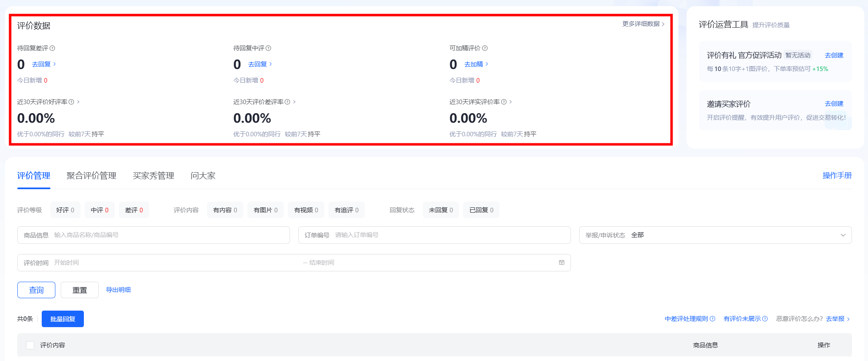The image size is (868, 361).
Task: Click calendar icon in 评价时间 field
Action: click(561, 263)
